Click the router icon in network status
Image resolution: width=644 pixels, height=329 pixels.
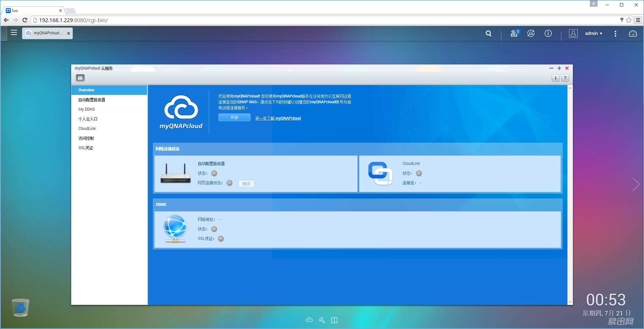[x=175, y=173]
